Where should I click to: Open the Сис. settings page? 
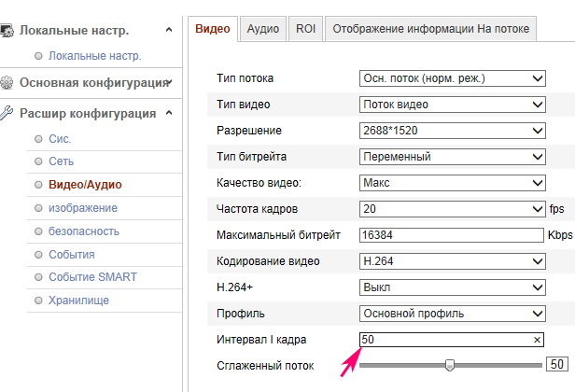tap(60, 139)
